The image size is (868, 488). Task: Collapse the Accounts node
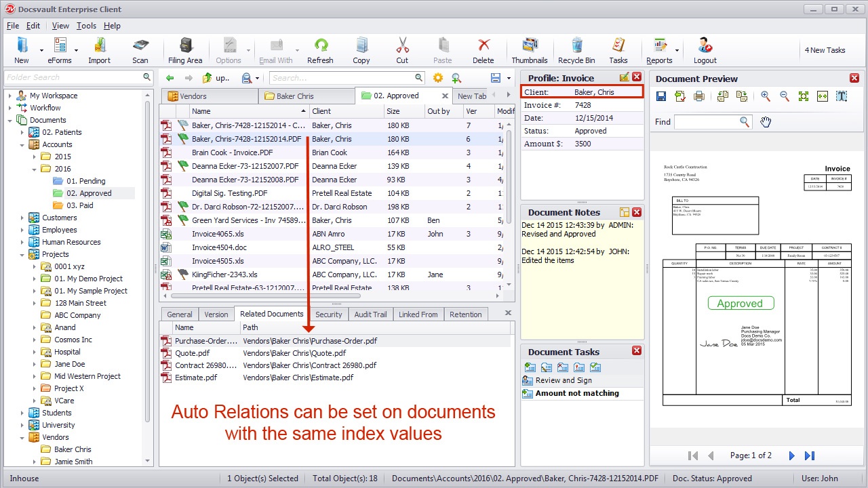[23, 144]
